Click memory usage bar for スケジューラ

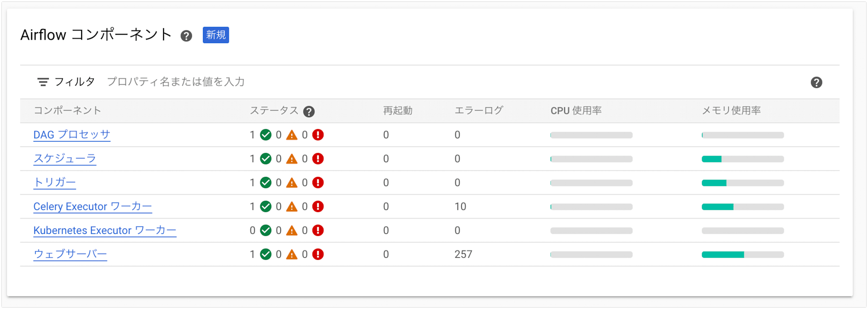coord(743,159)
